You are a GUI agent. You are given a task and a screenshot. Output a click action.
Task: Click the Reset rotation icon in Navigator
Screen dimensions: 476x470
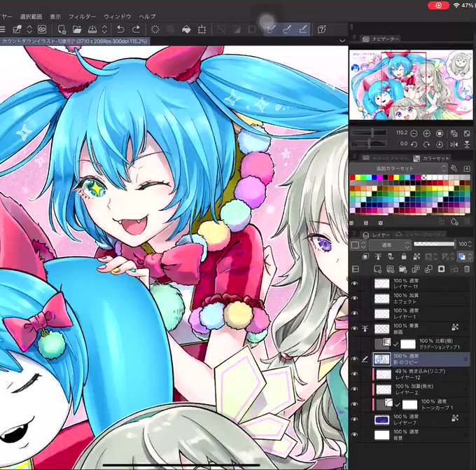tap(440, 144)
